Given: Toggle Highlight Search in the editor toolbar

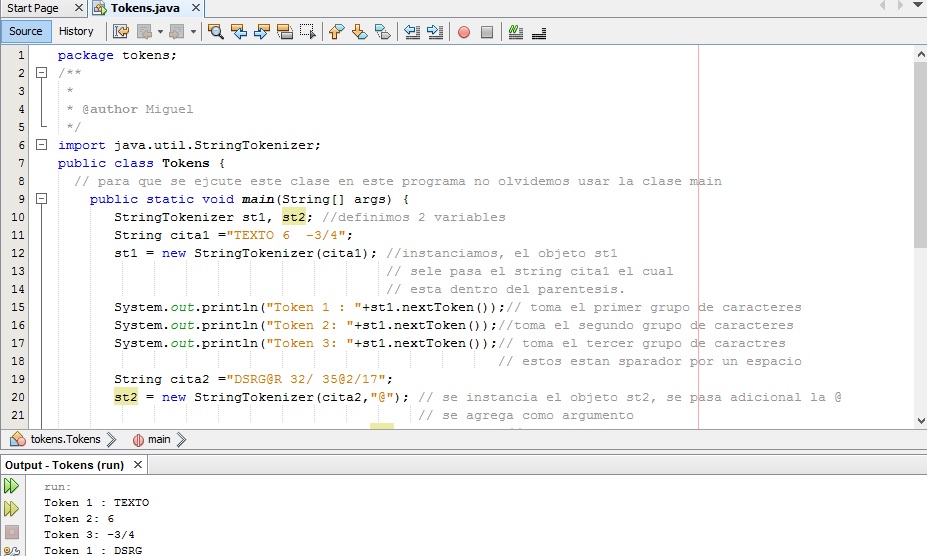Looking at the screenshot, I should coord(285,31).
